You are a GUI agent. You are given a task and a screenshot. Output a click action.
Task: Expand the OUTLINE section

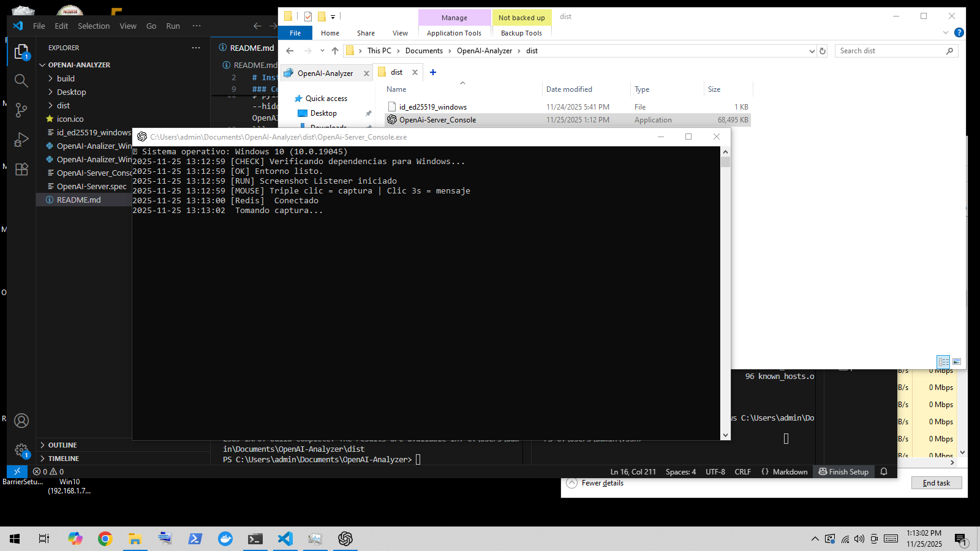(62, 445)
